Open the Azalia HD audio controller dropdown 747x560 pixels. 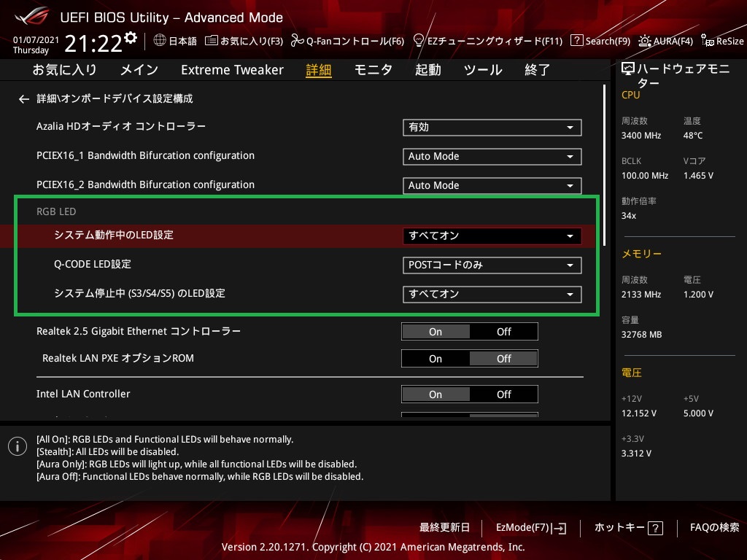[492, 128]
